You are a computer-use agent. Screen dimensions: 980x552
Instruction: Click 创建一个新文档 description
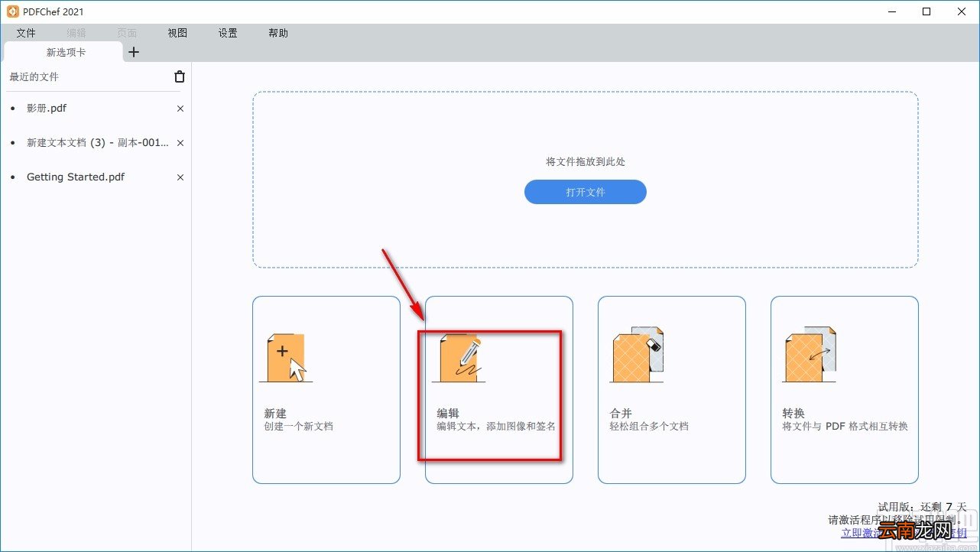tap(299, 427)
